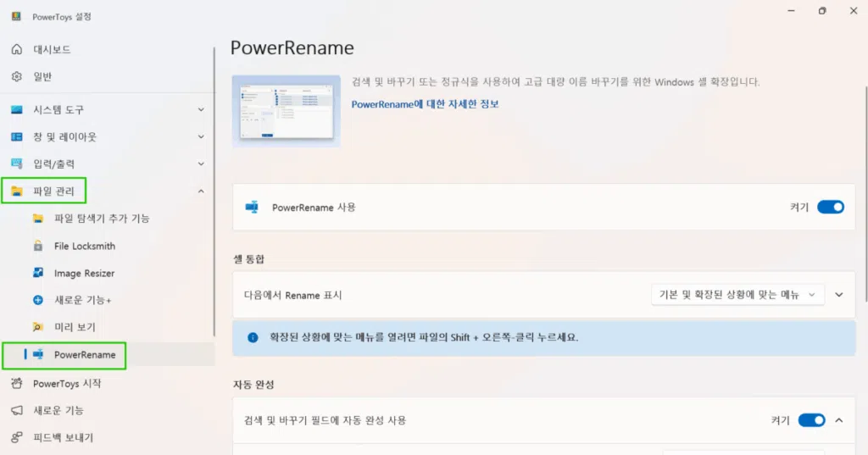This screenshot has height=455, width=868.
Task: Open 일반 settings page
Action: point(42,76)
